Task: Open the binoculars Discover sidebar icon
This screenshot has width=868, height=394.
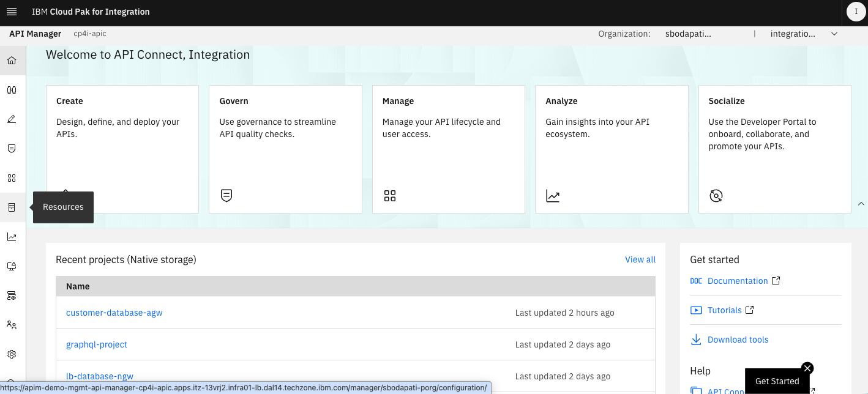Action: click(x=12, y=90)
